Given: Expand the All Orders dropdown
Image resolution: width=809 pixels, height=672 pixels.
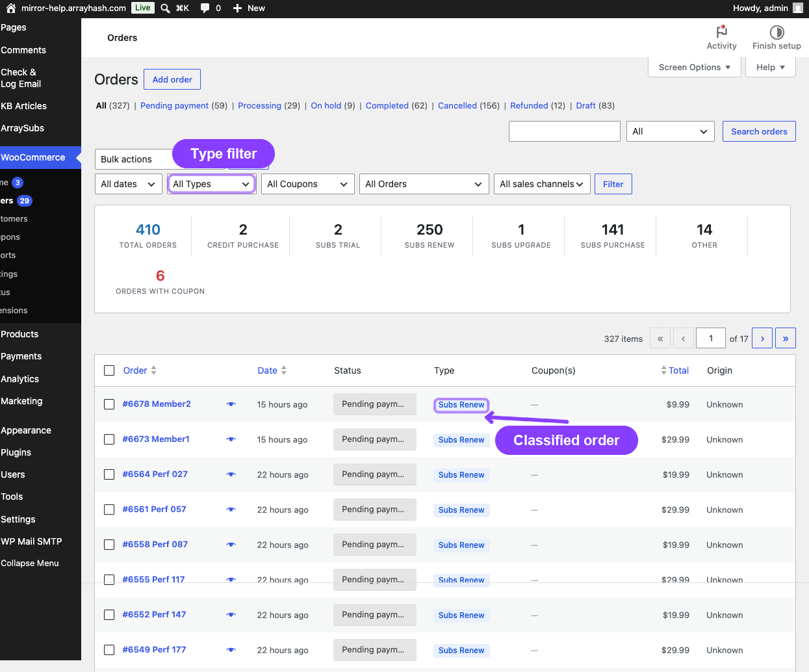Looking at the screenshot, I should pos(424,184).
